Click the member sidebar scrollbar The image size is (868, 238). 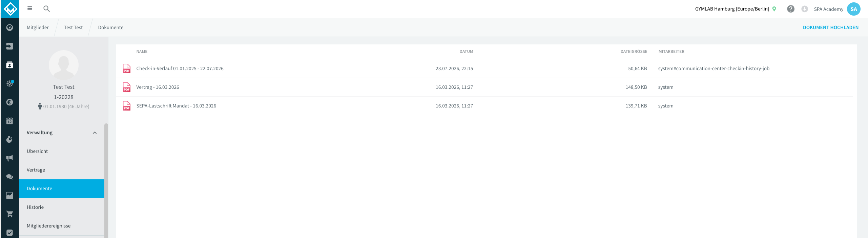[x=106, y=180]
